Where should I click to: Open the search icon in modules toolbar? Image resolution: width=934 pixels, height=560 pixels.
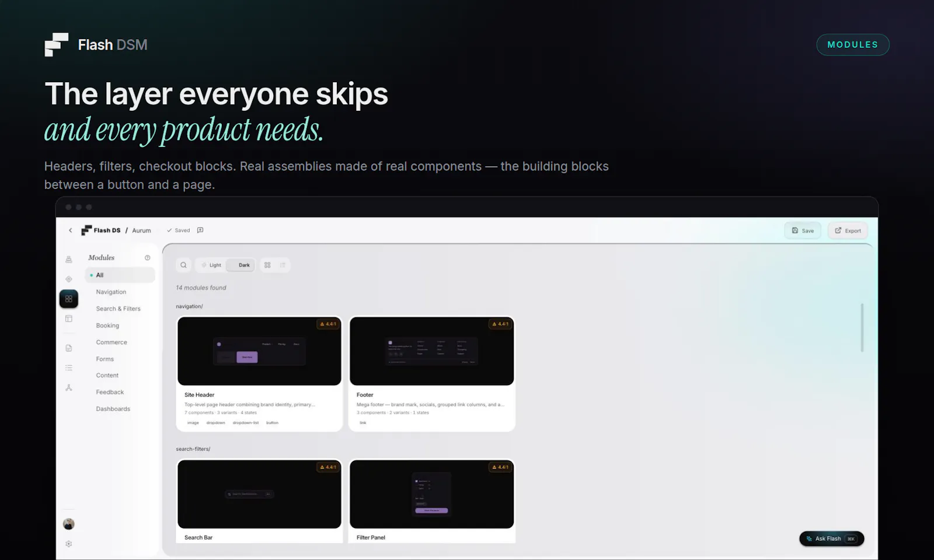coord(183,265)
